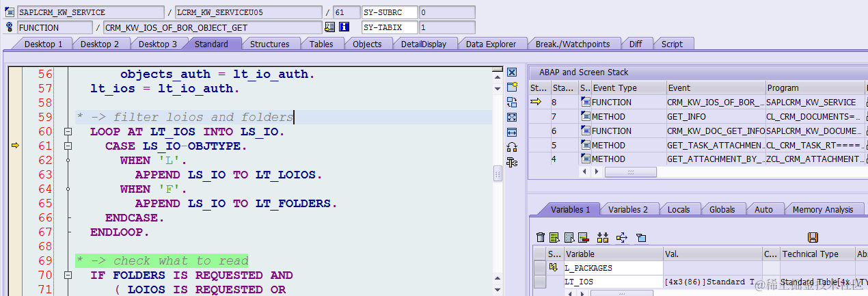The width and height of the screenshot is (868, 296).
Task: Click the breakpoint margin at line 61 arrow
Action: [x=15, y=146]
